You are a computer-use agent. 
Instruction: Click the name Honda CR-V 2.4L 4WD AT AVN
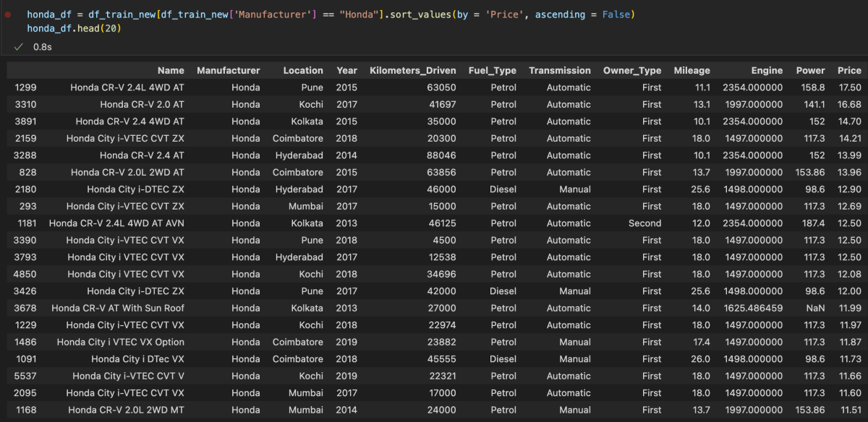coord(116,223)
